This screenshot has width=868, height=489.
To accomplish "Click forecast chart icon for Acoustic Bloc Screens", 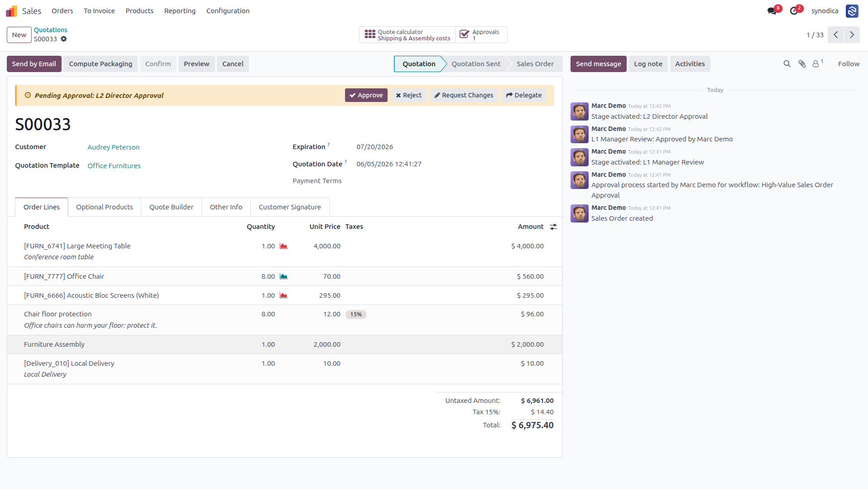I will [283, 295].
